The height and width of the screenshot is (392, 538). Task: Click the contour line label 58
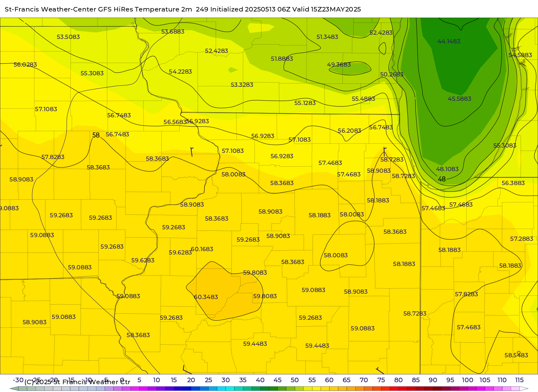tap(96, 135)
